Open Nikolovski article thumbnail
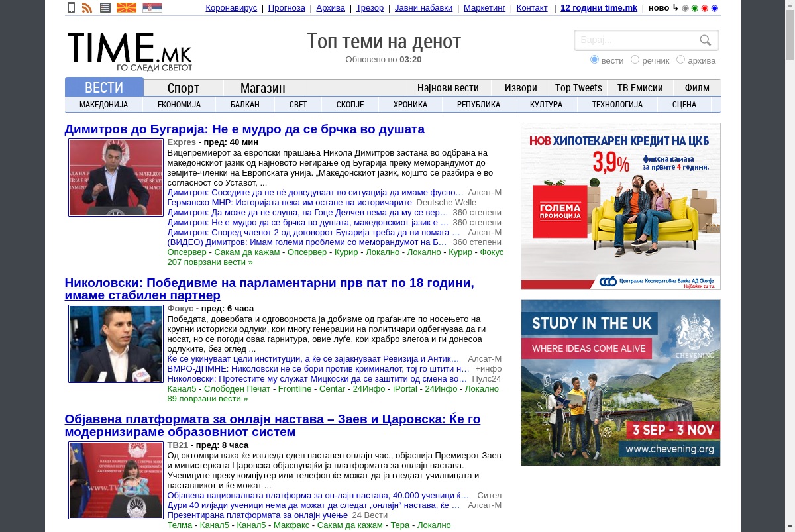The image size is (795, 532). tap(116, 343)
